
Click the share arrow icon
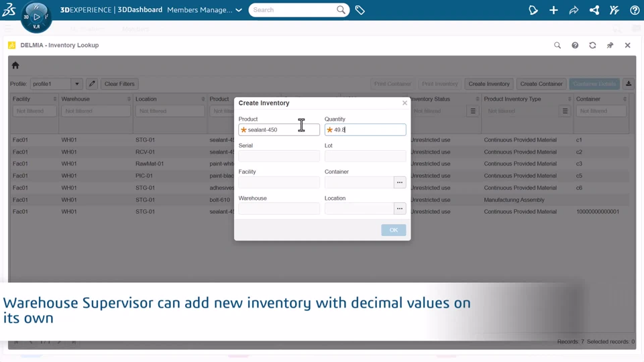point(574,10)
